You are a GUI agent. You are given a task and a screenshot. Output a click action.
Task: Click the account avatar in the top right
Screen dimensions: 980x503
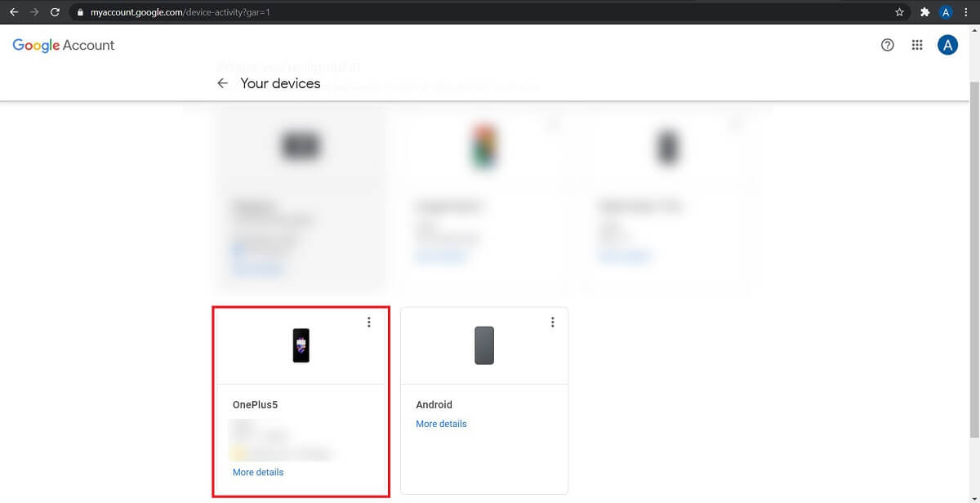click(x=948, y=45)
